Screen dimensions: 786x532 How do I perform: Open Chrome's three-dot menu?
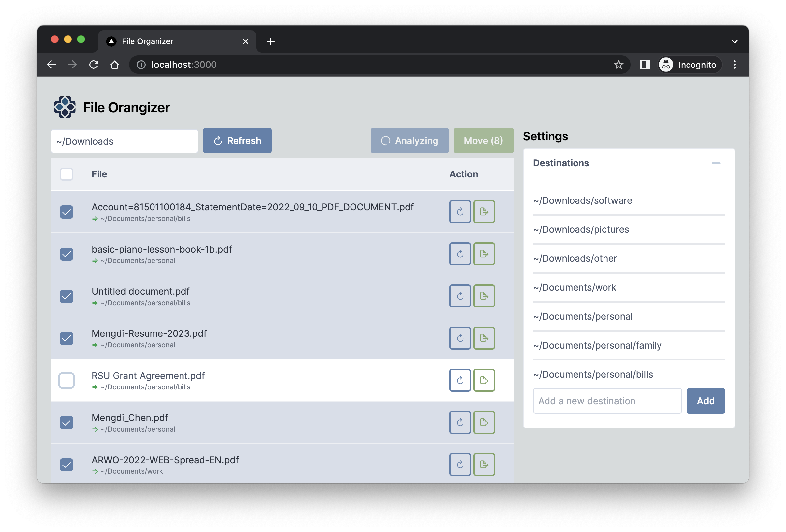(734, 65)
